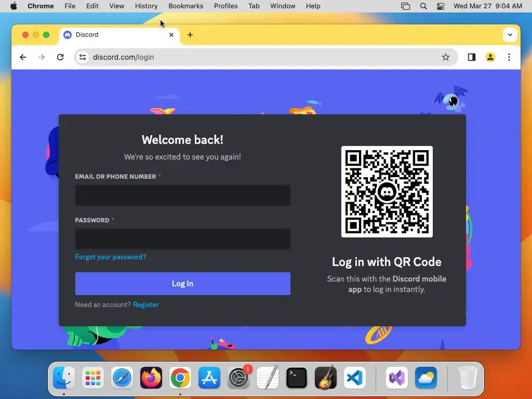The height and width of the screenshot is (399, 532).
Task: Click the date and time in menu bar
Action: [488, 6]
